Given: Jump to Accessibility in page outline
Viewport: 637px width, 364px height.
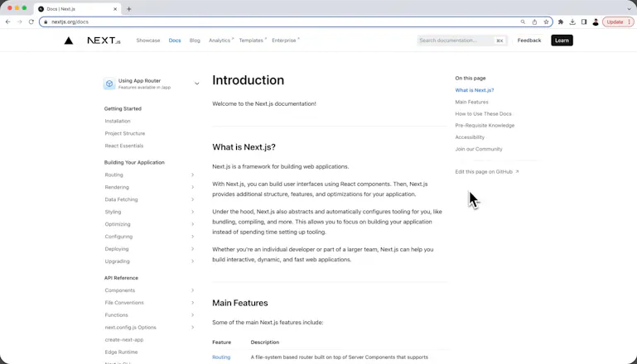Looking at the screenshot, I should 470,137.
